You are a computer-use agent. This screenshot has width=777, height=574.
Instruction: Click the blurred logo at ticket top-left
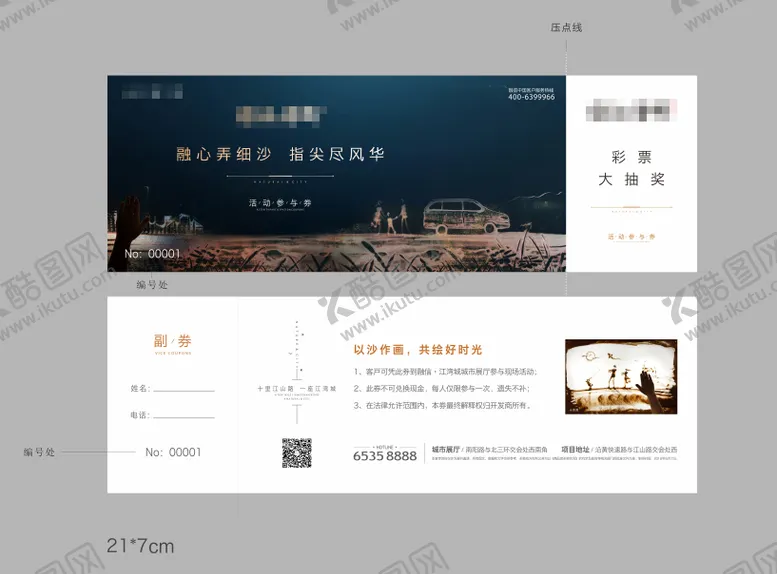pos(152,91)
